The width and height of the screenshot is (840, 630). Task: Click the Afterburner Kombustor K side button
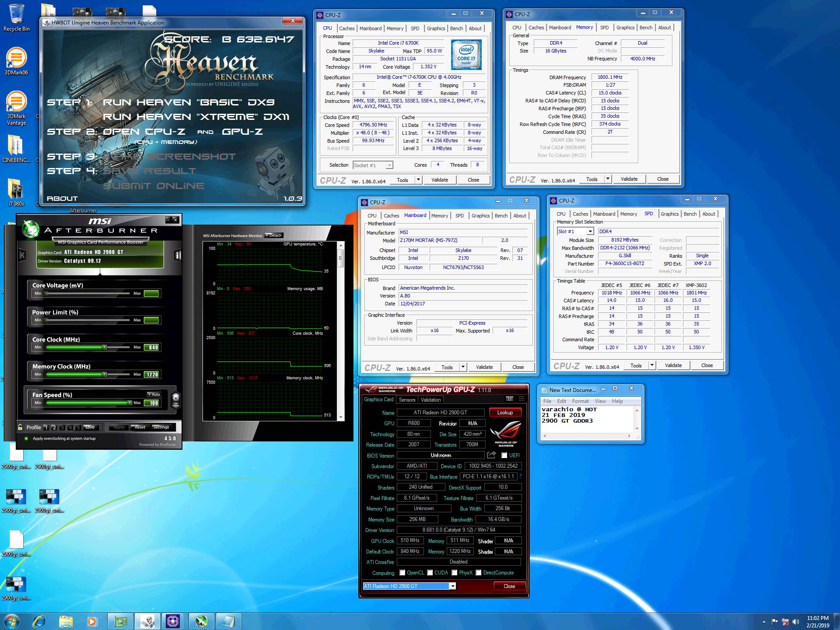(x=22, y=255)
